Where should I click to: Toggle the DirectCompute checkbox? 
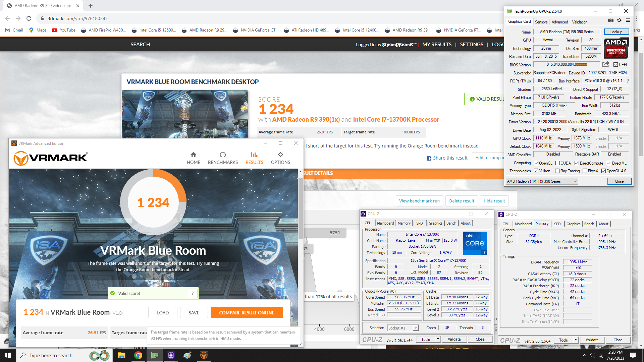pyautogui.click(x=577, y=163)
